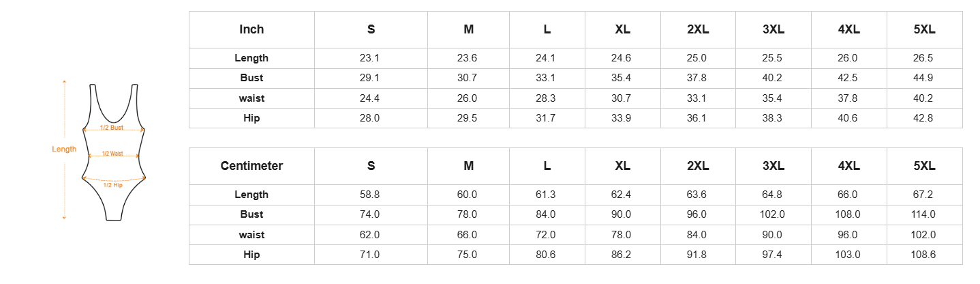
Task: Click the 23.1 length value for size S
Action: pos(371,58)
